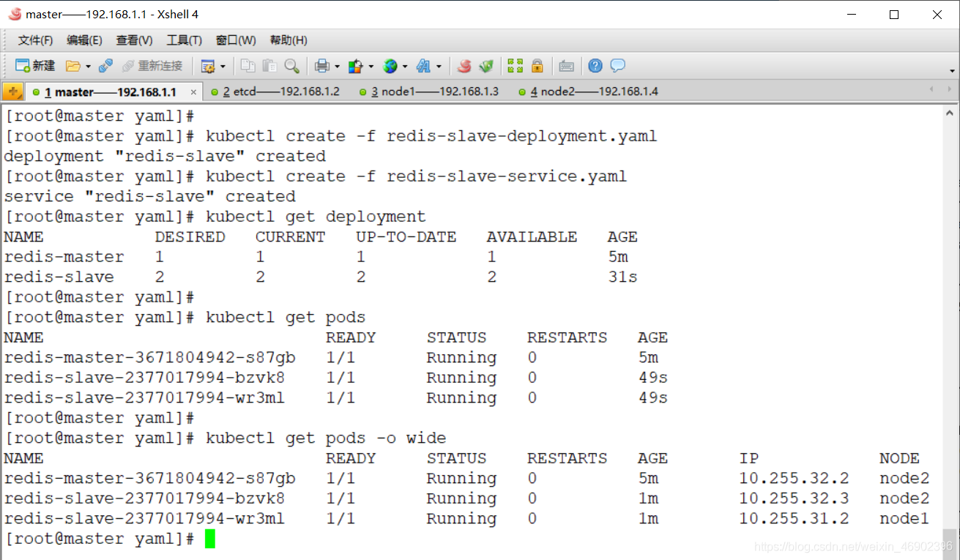Click the green Xagent icon

click(x=486, y=66)
